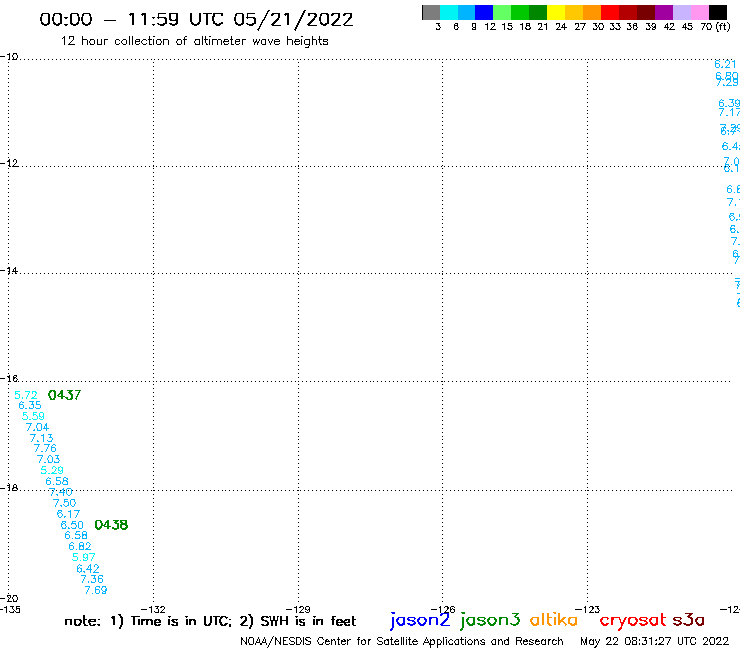Click the blue jason2 satellite label
Screen dimensions: 740x650
[420, 620]
